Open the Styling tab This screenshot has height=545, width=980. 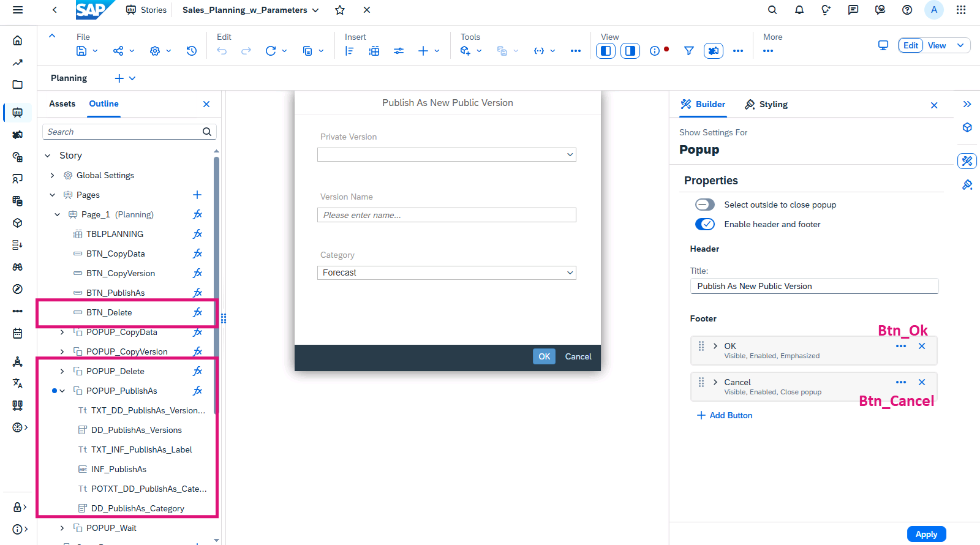(766, 104)
